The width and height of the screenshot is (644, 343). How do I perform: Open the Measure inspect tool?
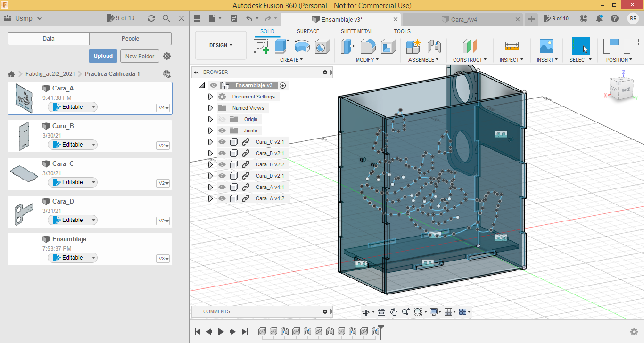[x=512, y=46]
